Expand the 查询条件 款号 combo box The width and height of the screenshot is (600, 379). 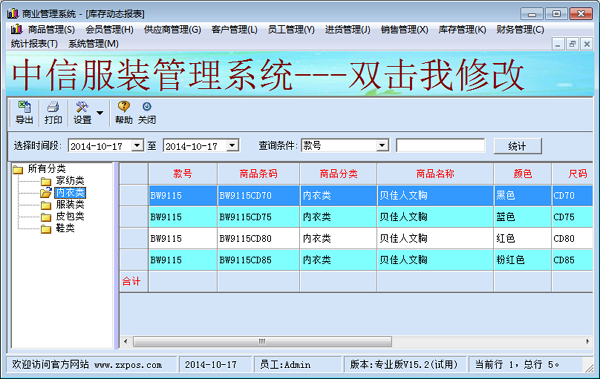pyautogui.click(x=382, y=145)
